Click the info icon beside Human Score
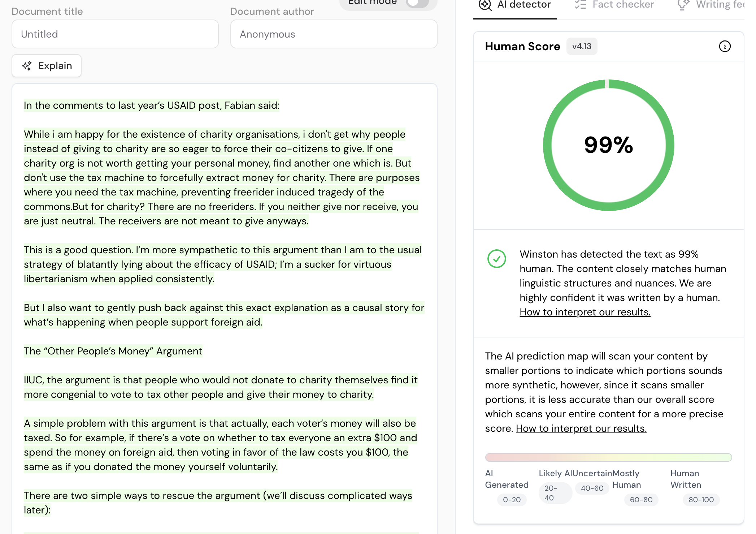 pyautogui.click(x=725, y=46)
